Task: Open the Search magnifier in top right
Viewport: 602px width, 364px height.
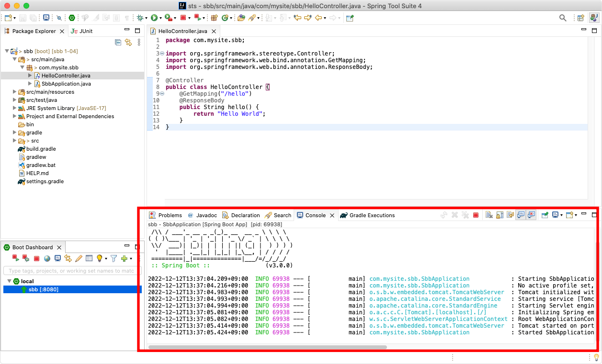Action: point(563,18)
